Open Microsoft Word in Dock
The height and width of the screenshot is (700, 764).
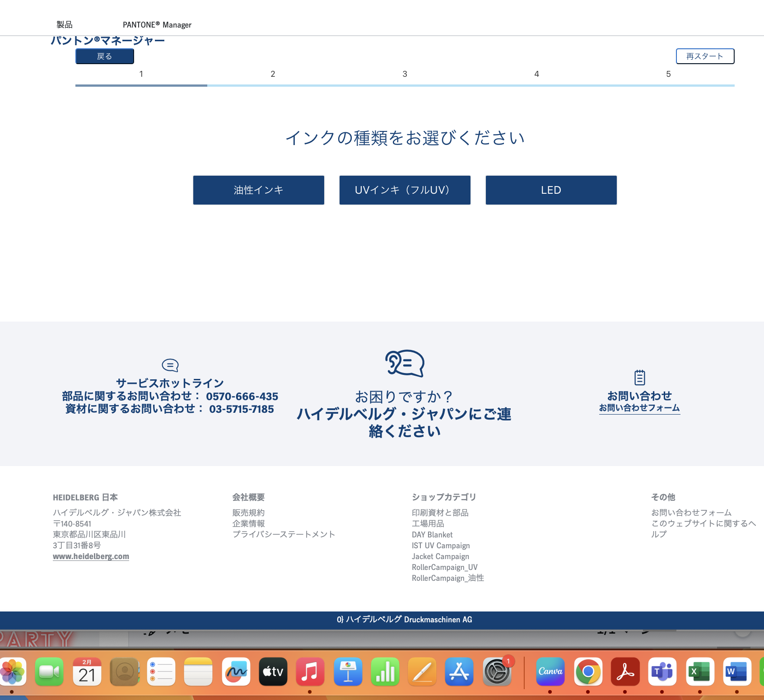tap(737, 672)
